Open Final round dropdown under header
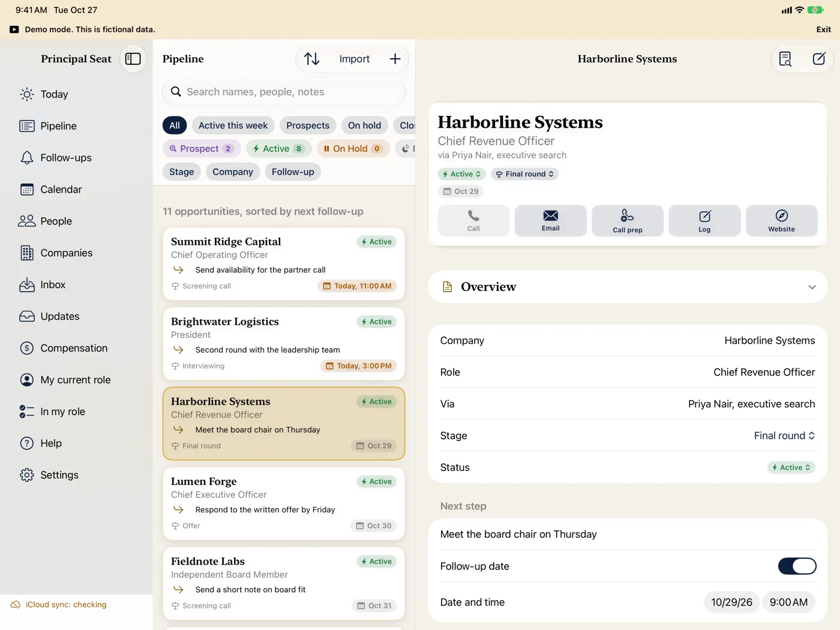Screen dimensions: 840x630 (x=525, y=174)
